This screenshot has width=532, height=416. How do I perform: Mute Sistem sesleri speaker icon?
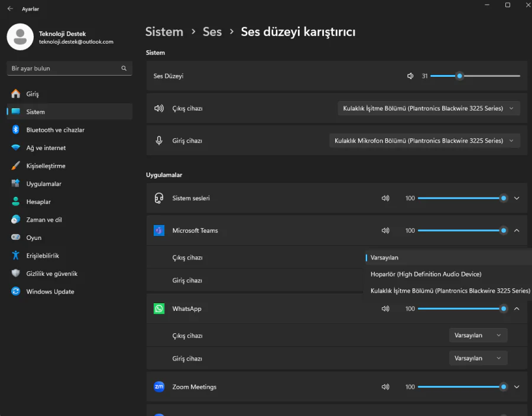tap(385, 199)
